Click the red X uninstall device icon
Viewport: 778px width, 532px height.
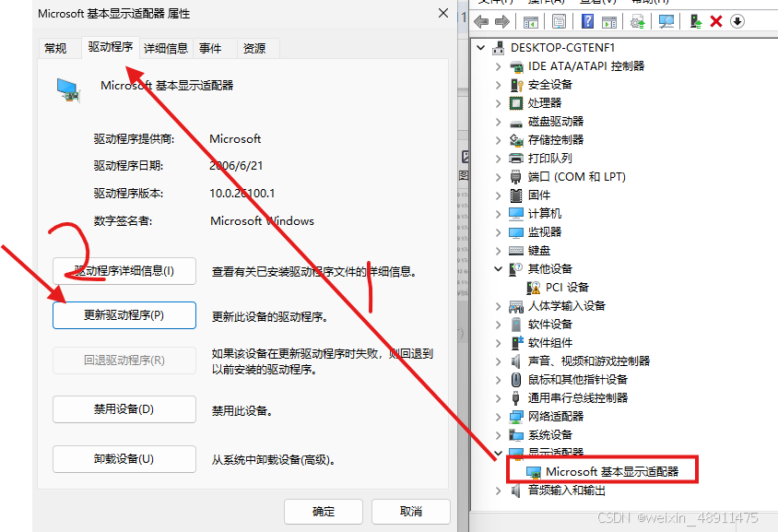(x=716, y=21)
